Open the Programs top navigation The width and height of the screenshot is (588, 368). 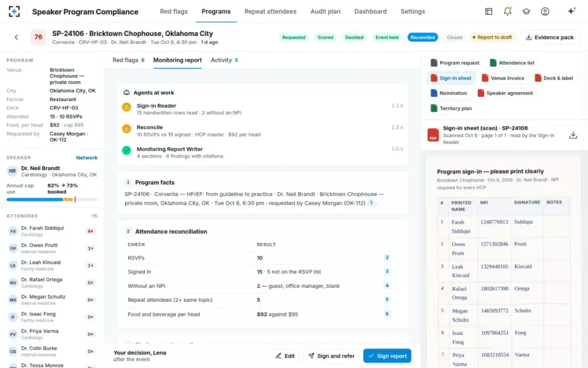216,11
